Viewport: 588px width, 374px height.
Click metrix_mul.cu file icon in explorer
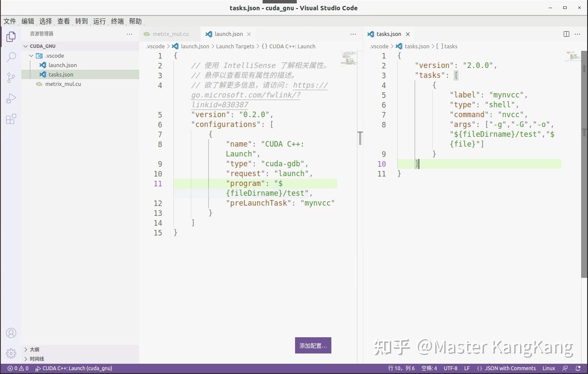pos(39,84)
